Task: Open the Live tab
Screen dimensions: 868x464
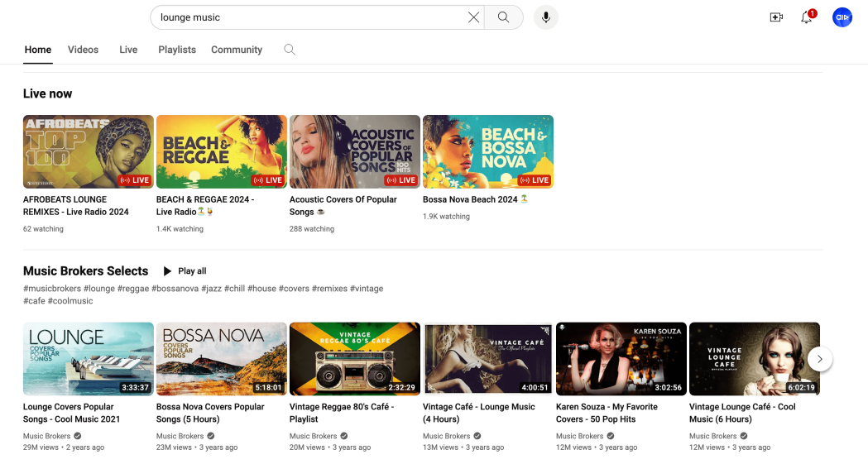Action: [128, 50]
